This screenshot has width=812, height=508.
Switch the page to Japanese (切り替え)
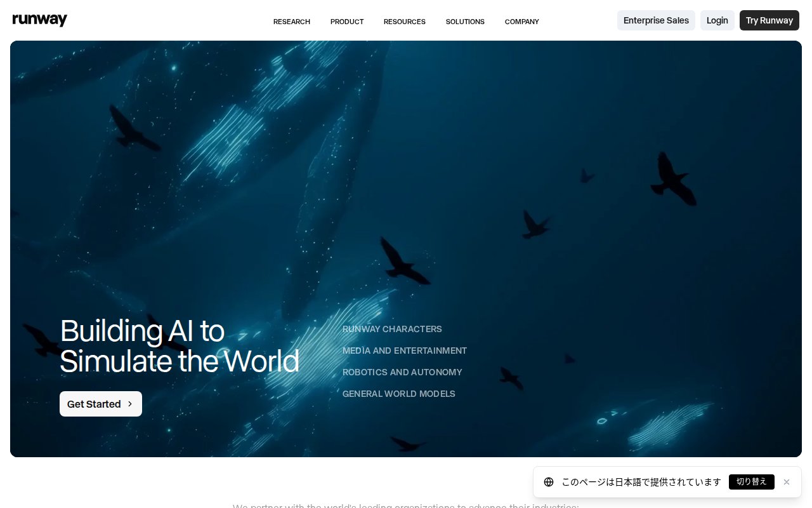coord(752,482)
